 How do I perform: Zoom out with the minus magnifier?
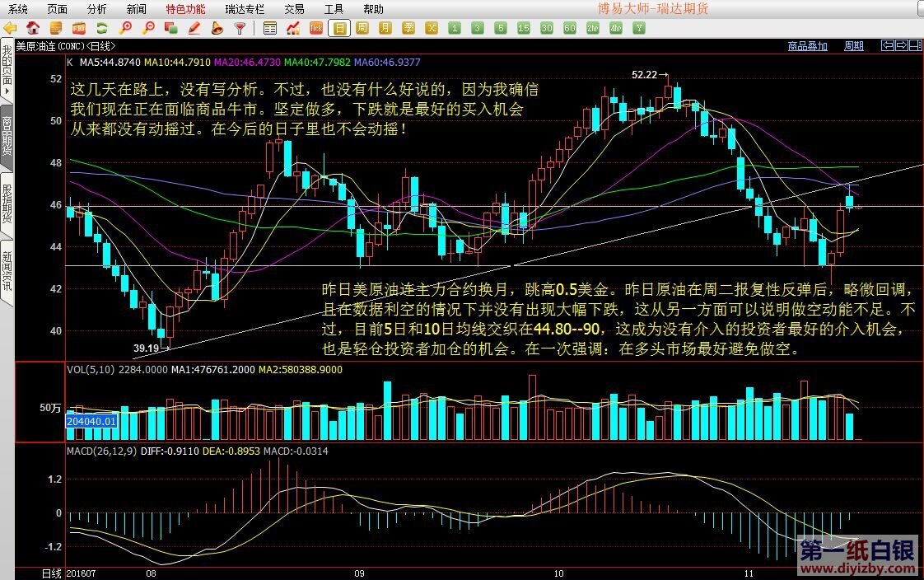click(148, 28)
